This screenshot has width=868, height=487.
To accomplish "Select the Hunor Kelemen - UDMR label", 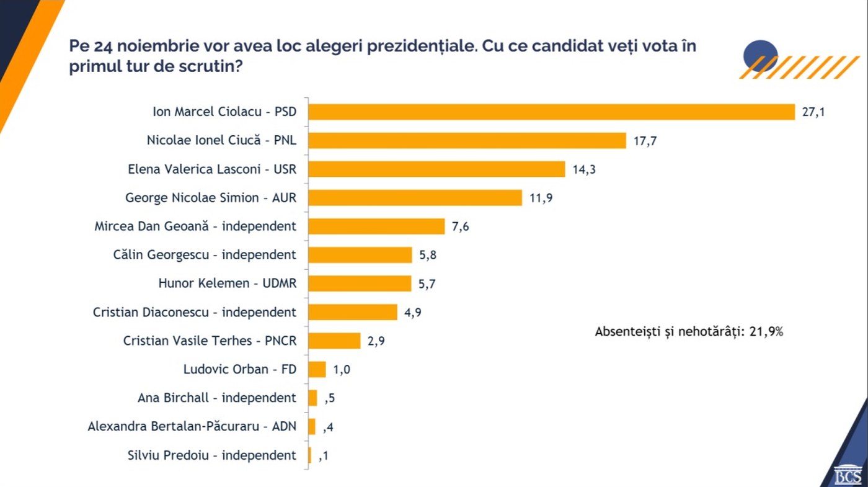I will (x=228, y=284).
